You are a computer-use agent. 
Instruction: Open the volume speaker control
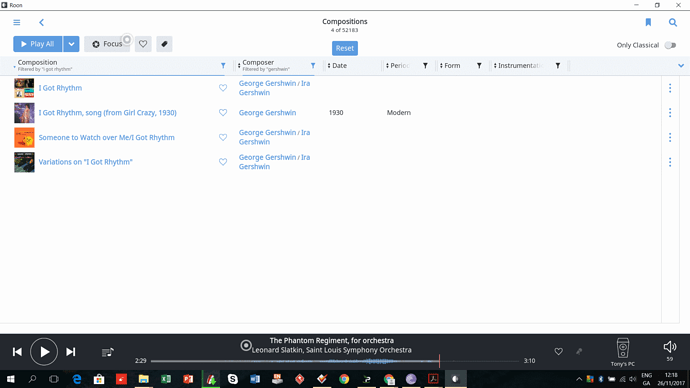[x=670, y=347]
